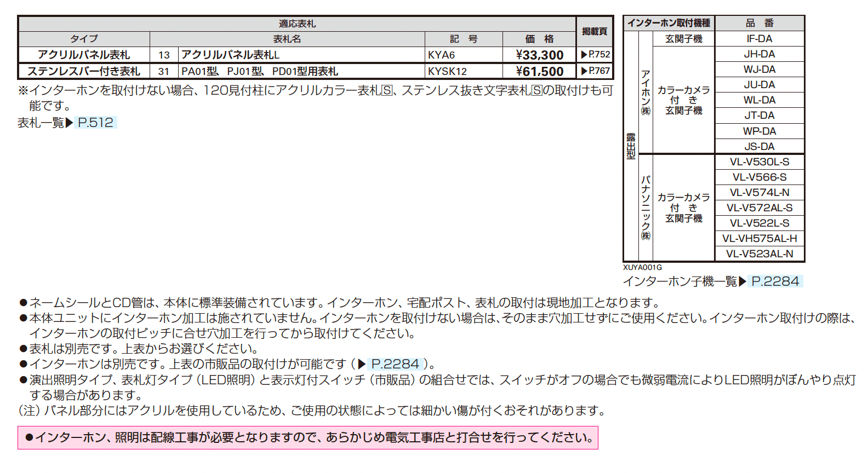Click the 表札名 column header

click(287, 39)
